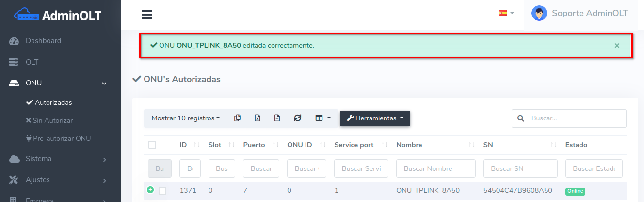Screen dimensions: 644x202
Task: Select Pre-autorizar ONU in sidebar
Action: pos(62,138)
